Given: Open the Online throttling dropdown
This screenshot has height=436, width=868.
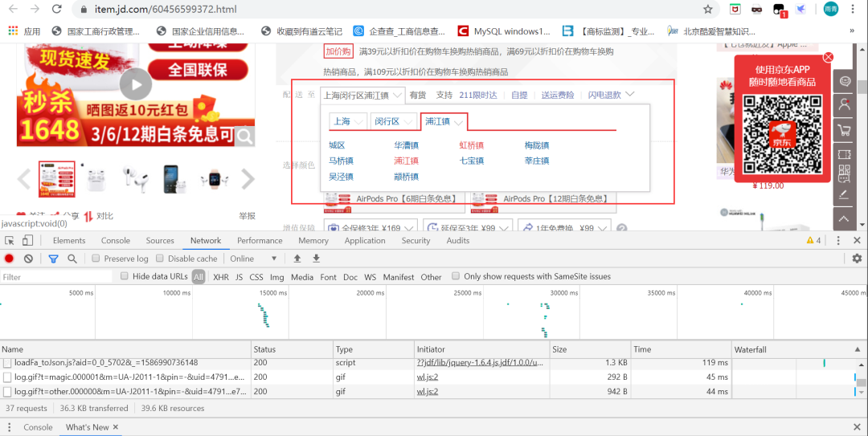Looking at the screenshot, I should pyautogui.click(x=253, y=259).
